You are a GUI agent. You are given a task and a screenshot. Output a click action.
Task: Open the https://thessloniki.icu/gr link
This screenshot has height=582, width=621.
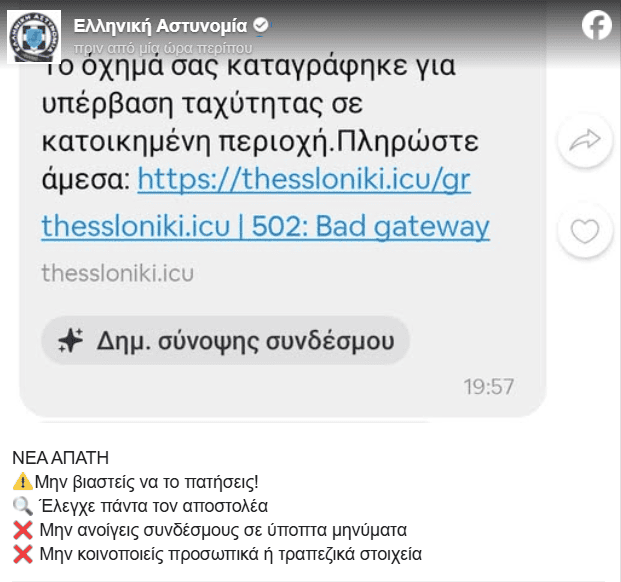pos(304,179)
